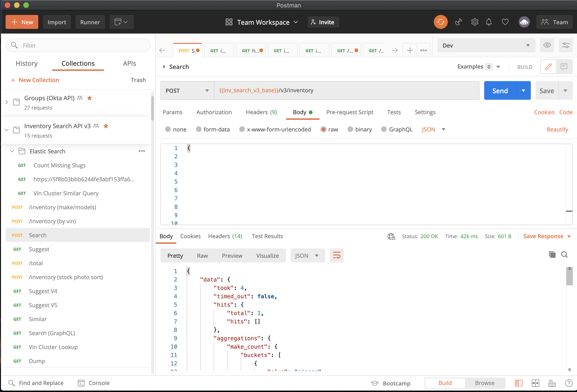Click the environment quick look eye icon
577x392 pixels.
point(547,45)
